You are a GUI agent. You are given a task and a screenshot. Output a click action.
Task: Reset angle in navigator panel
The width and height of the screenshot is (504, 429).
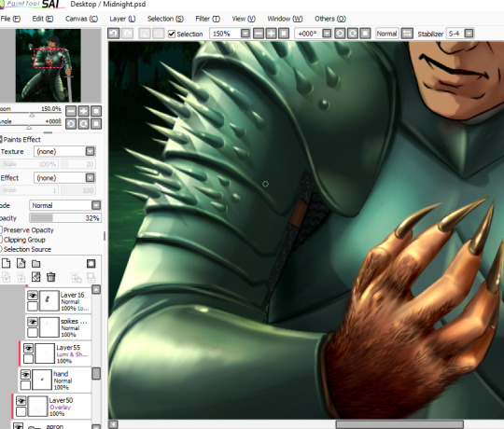[96, 124]
